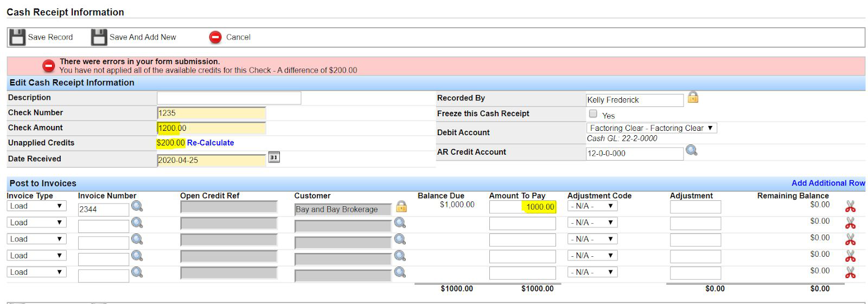Open Adjustment Code dropdown in third row
This screenshot has width=868, height=304.
click(x=592, y=239)
